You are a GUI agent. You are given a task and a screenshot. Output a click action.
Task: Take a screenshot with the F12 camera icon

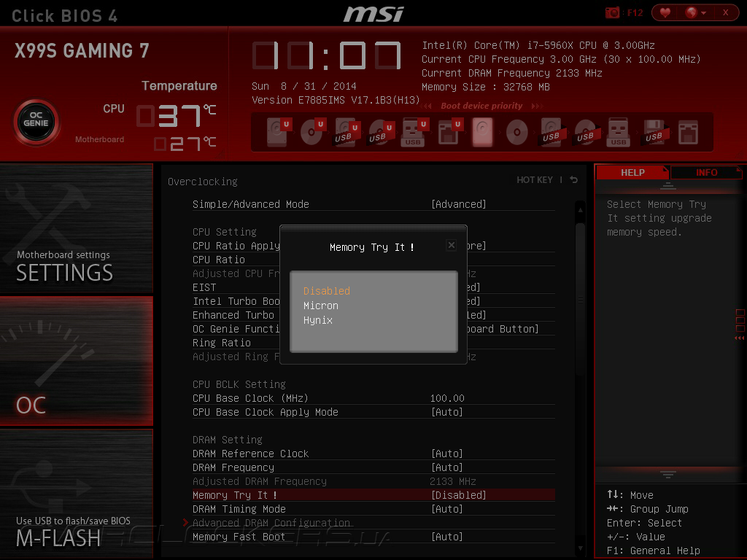click(612, 12)
